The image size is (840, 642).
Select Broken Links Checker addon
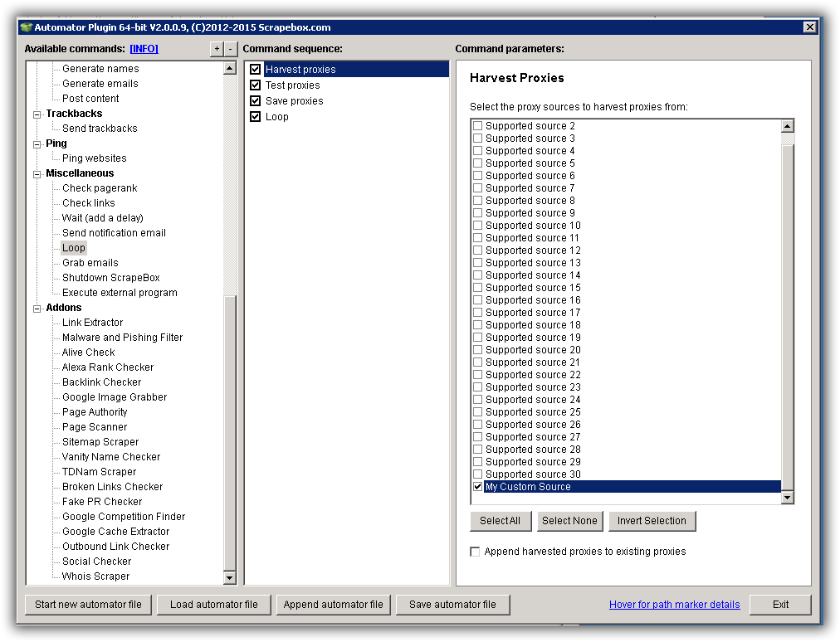113,487
